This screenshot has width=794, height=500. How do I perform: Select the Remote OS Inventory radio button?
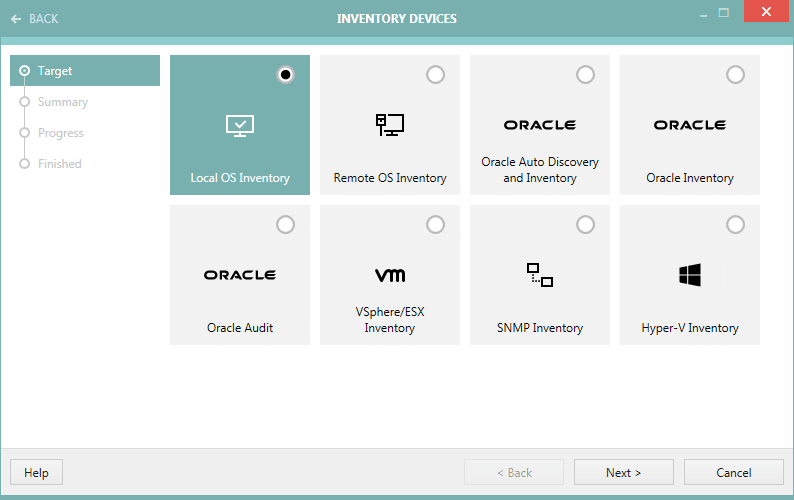(x=435, y=75)
